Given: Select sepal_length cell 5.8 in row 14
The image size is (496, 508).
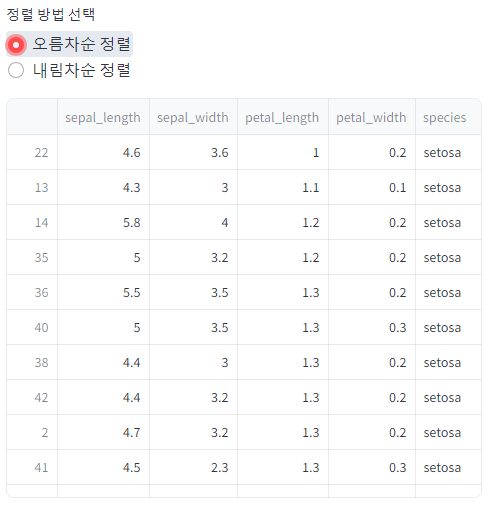Looking at the screenshot, I should [103, 222].
